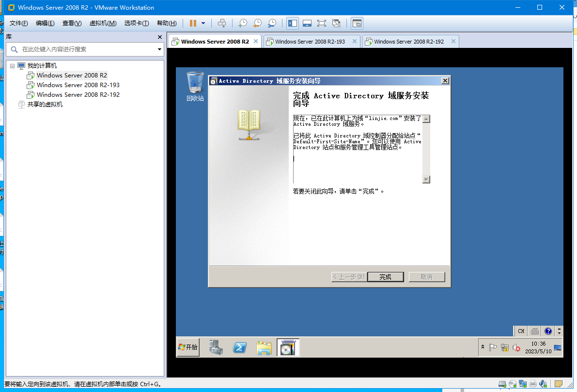Click the muted volume tray icon
This screenshot has height=392, width=577.
(516, 347)
